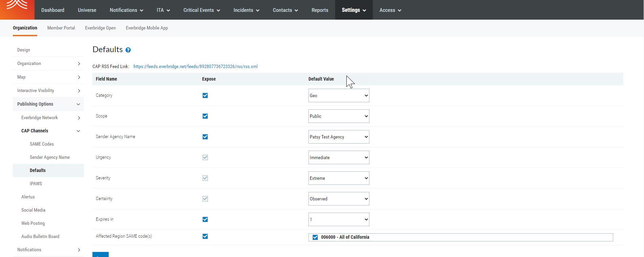The image size is (644, 257).
Task: Open the Category default value dropdown
Action: coord(339,95)
